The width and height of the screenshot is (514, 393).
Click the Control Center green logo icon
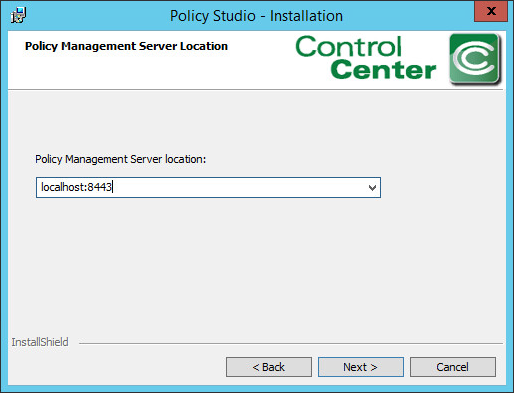(x=475, y=59)
